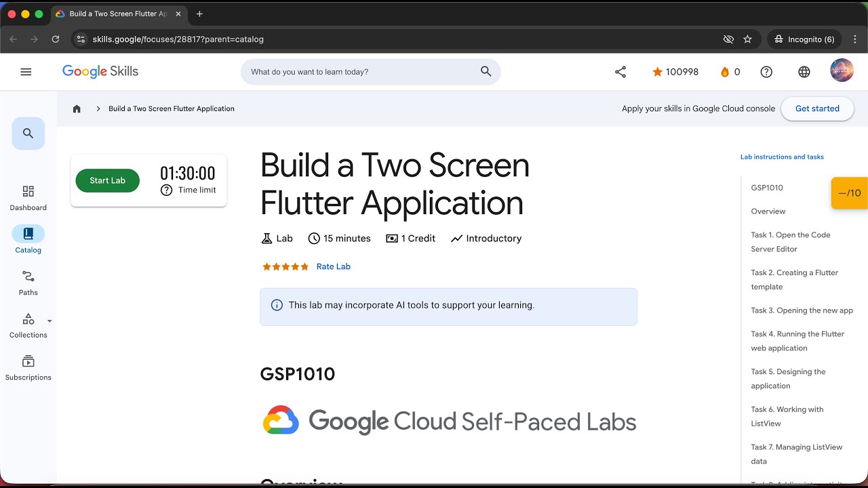Click the tracking protection eye icon

point(728,39)
